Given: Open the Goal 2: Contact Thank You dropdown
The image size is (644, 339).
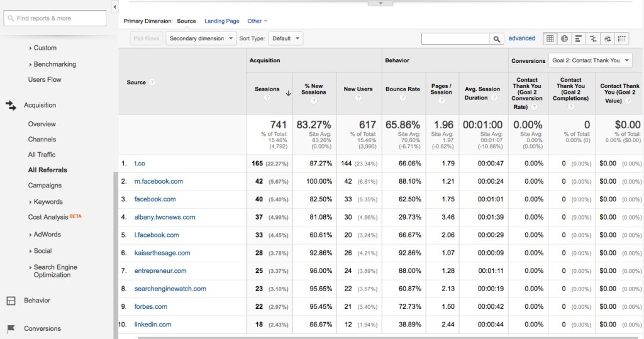Looking at the screenshot, I should click(x=590, y=60).
